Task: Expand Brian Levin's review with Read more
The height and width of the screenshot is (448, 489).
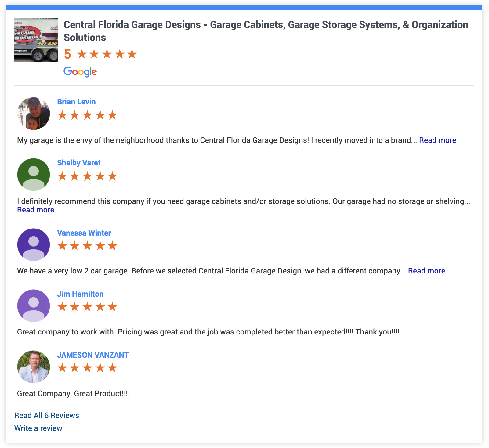Action: (x=437, y=140)
